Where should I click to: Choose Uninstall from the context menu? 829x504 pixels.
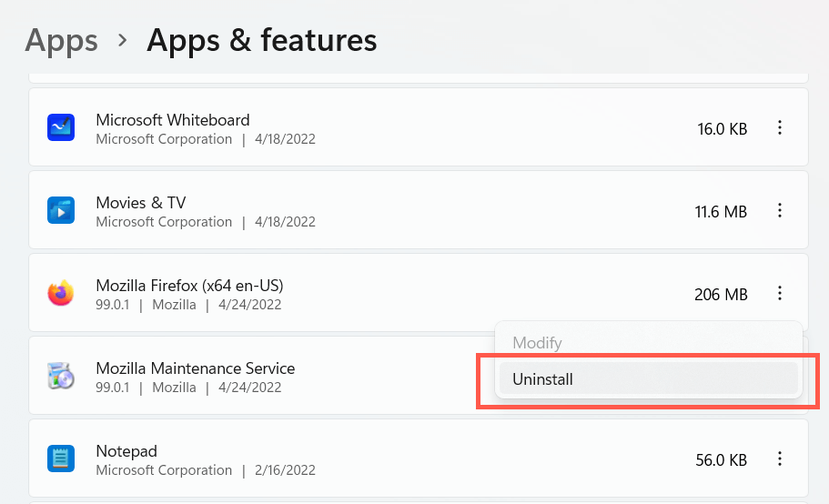(x=542, y=379)
